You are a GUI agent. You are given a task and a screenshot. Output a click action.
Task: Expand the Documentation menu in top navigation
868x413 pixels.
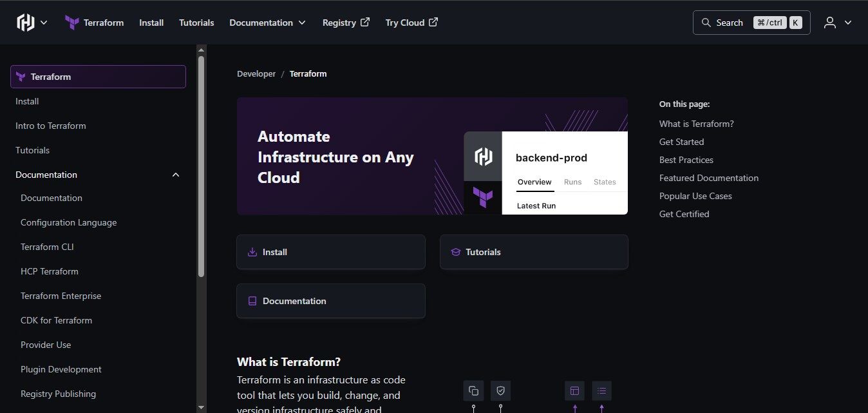click(x=267, y=23)
